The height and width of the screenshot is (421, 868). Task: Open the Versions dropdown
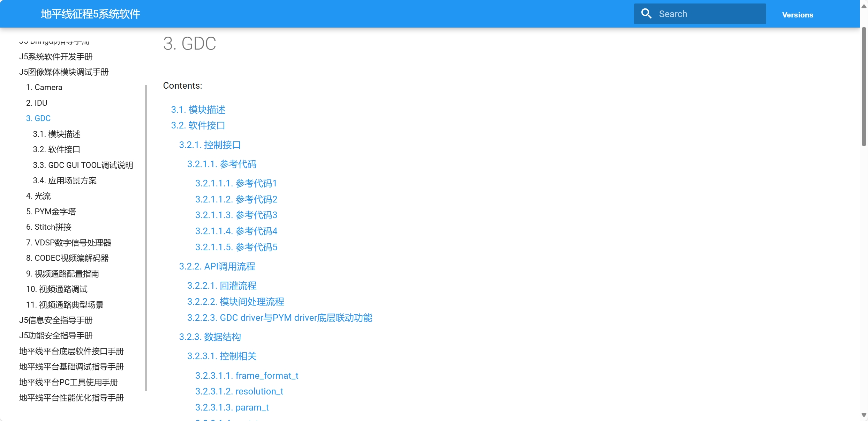pos(797,15)
